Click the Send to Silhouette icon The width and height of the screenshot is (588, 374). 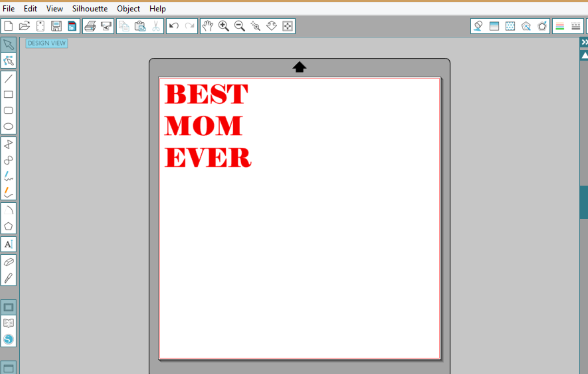coord(106,26)
